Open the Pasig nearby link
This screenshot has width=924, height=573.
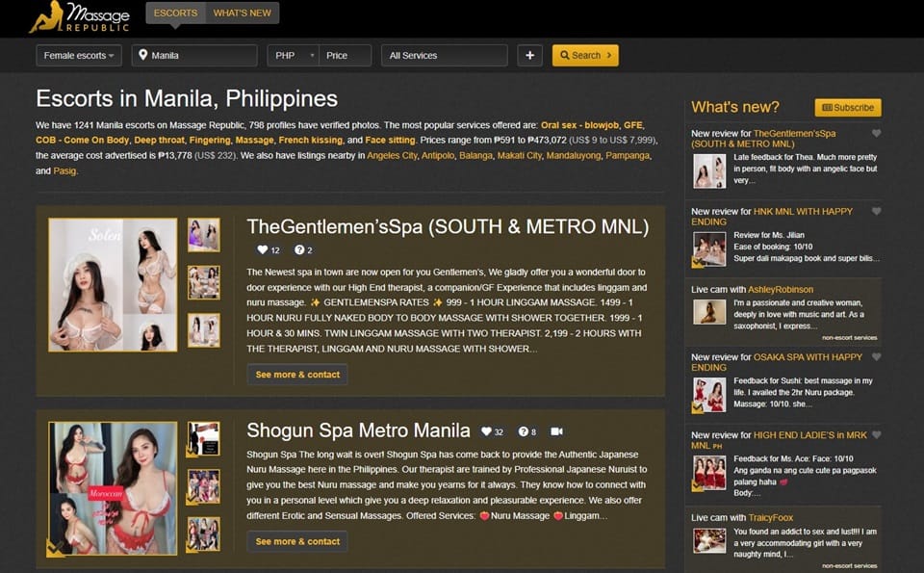[x=64, y=171]
